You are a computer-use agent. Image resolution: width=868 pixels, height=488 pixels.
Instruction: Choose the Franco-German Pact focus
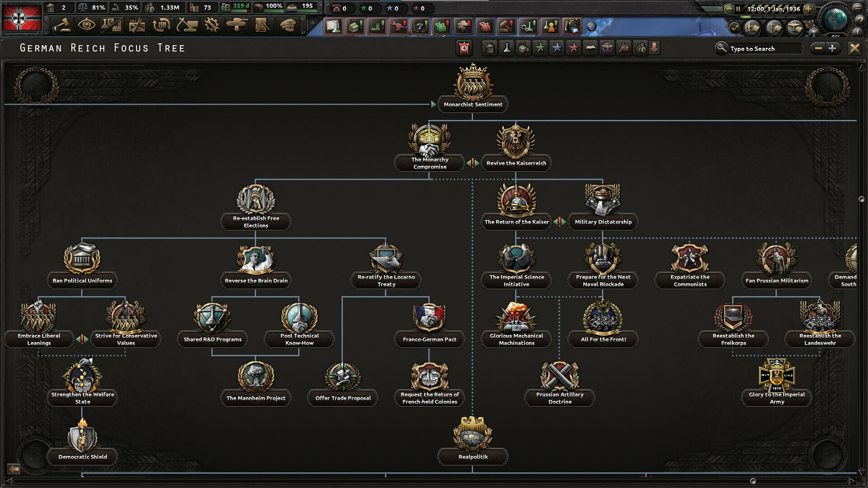pyautogui.click(x=429, y=324)
